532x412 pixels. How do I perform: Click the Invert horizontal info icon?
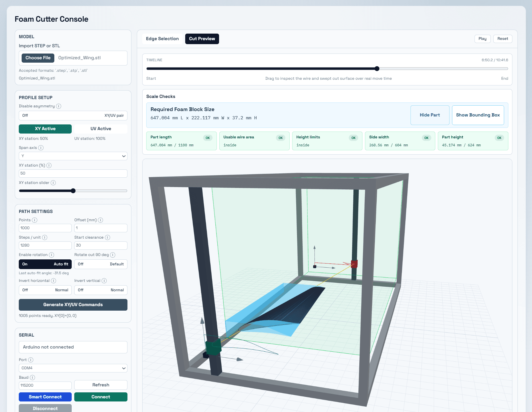tap(53, 280)
